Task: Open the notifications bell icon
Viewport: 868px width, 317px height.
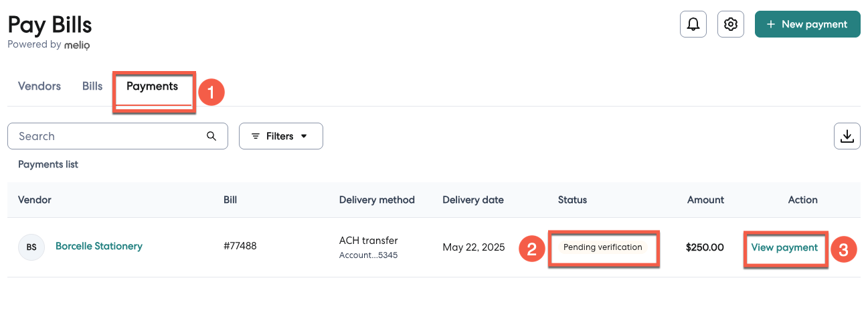Action: 693,25
